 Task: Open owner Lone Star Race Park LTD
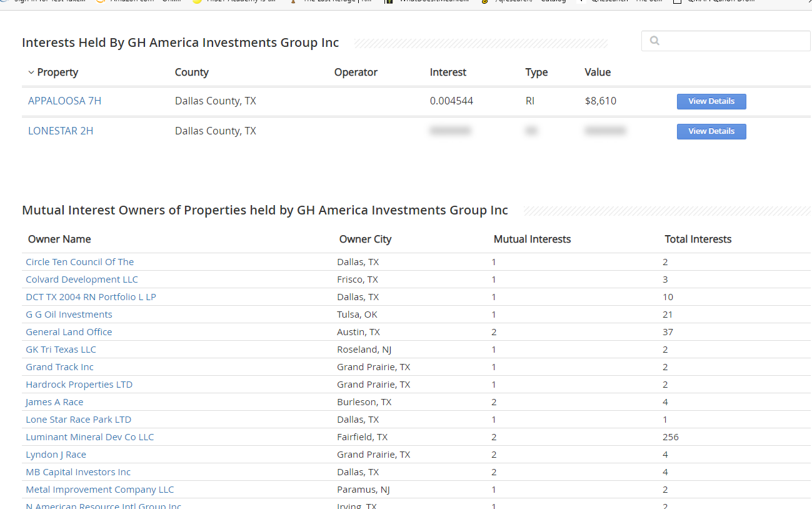pos(78,419)
